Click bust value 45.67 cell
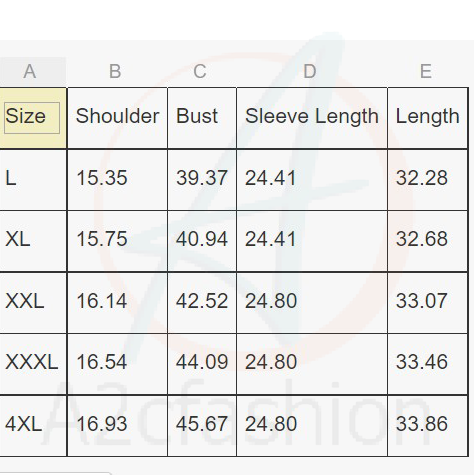Screen dimensions: 474x475 pos(202,426)
